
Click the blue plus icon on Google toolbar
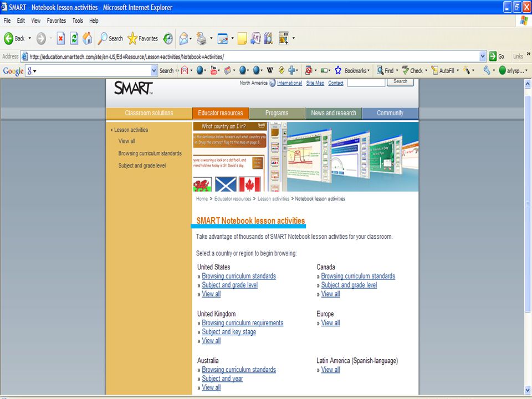(291, 70)
